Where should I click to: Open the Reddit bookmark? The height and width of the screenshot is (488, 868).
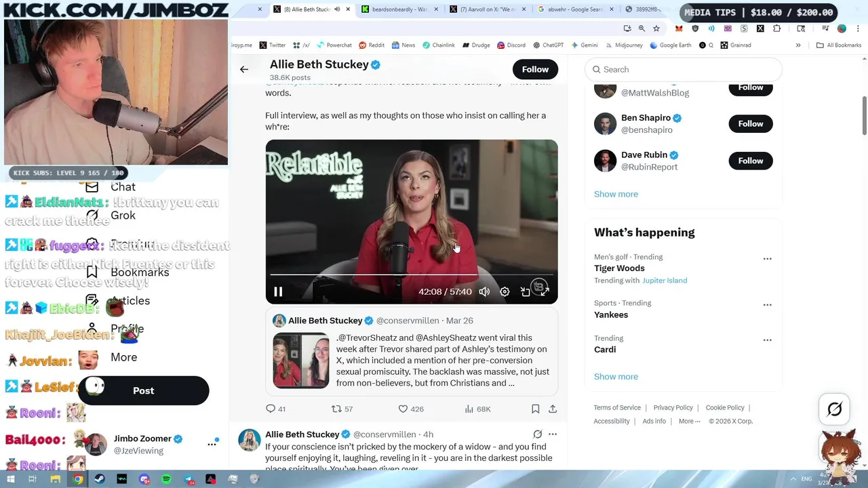pyautogui.click(x=372, y=45)
